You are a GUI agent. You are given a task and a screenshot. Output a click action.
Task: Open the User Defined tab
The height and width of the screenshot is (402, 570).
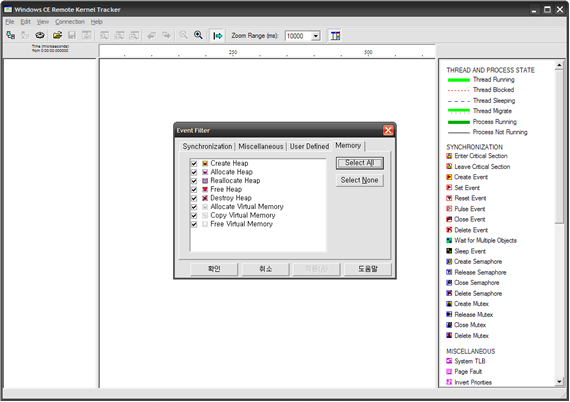(309, 146)
